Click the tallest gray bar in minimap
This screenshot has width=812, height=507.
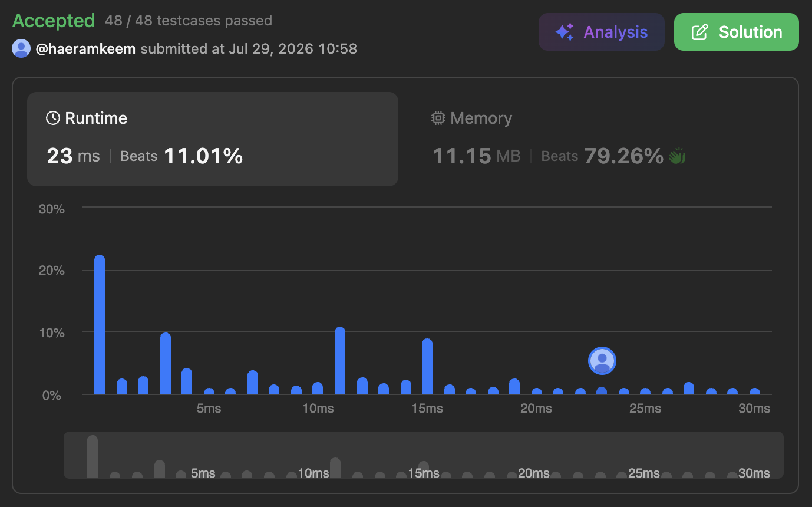(93, 456)
